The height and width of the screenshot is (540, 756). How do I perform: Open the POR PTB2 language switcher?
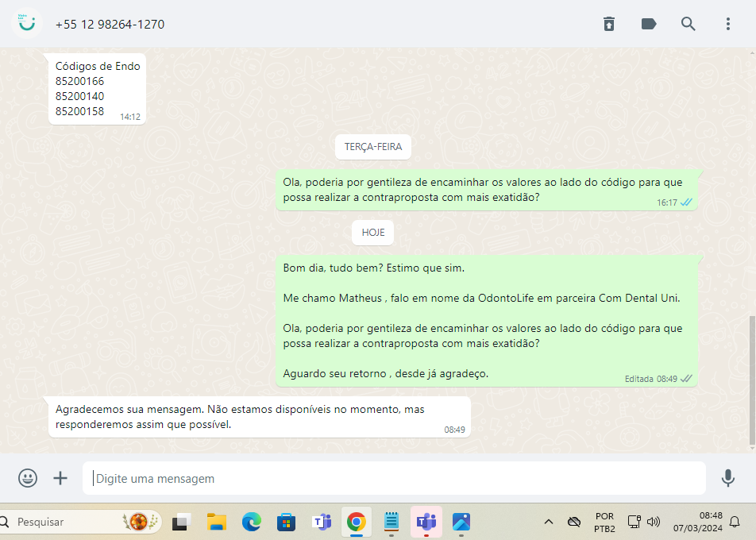pyautogui.click(x=604, y=522)
